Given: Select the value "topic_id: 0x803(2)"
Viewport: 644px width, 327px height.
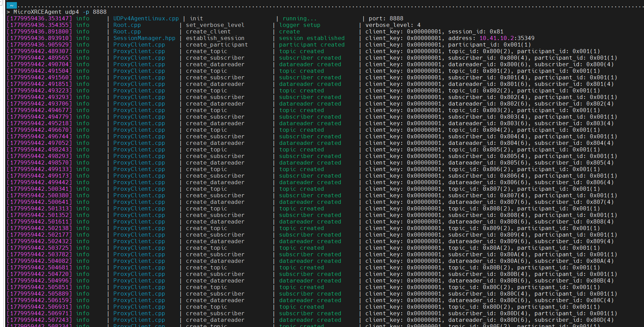Looking at the screenshot, I should pos(479,110).
